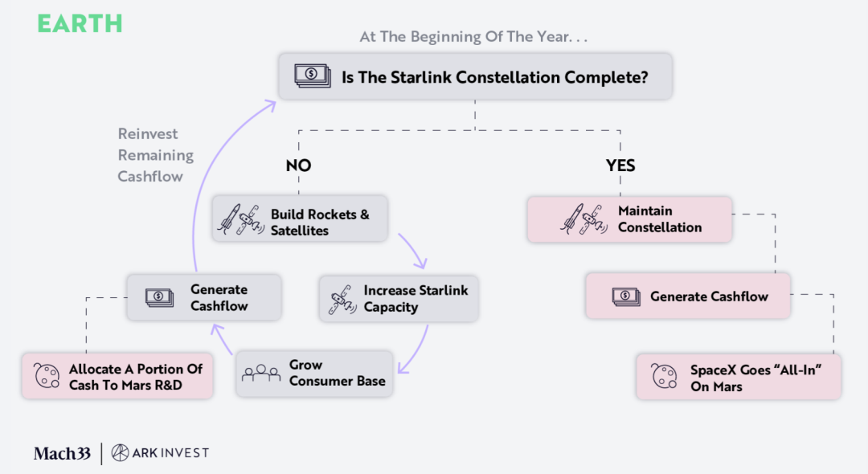
Task: Click the people icon in Grow Consumer Base
Action: point(261,374)
